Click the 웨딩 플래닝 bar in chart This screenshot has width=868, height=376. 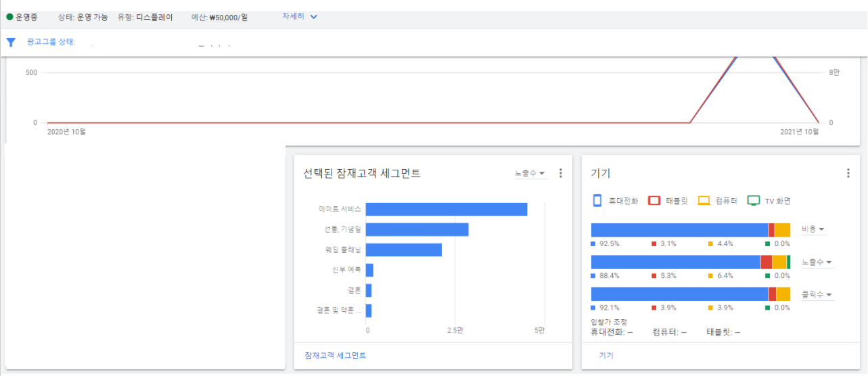403,250
